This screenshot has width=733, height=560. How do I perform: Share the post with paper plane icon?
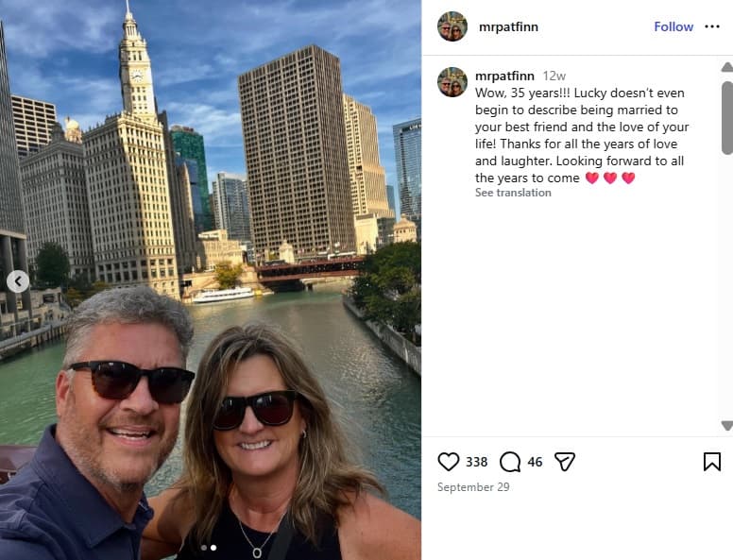pyautogui.click(x=564, y=462)
